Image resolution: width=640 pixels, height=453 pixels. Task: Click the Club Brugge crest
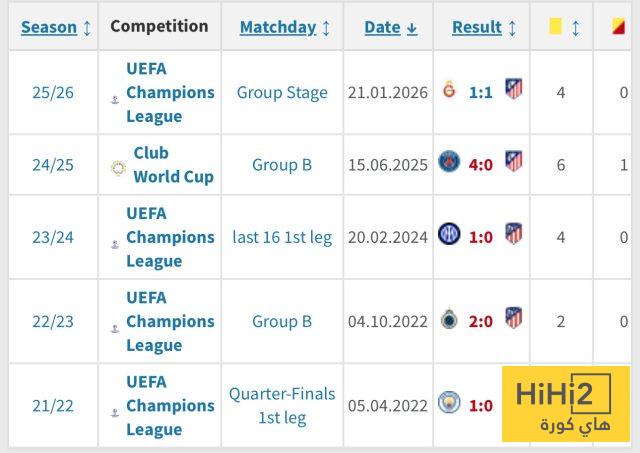point(449,320)
